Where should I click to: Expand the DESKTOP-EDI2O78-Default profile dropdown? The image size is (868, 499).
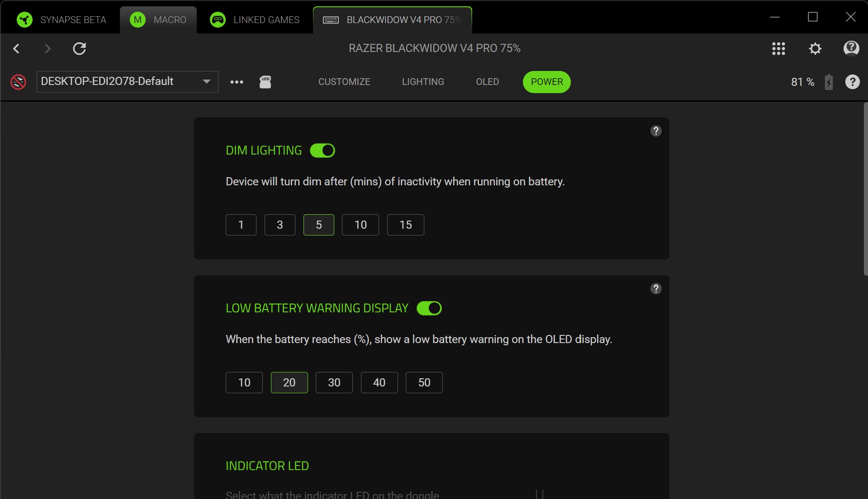click(x=127, y=81)
